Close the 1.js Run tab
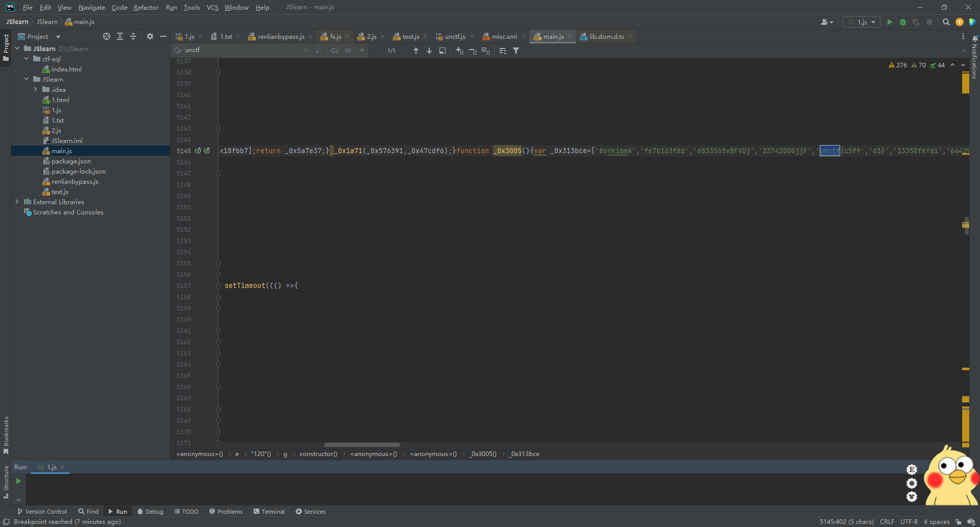Viewport: 980px width, 527px height. (x=62, y=467)
